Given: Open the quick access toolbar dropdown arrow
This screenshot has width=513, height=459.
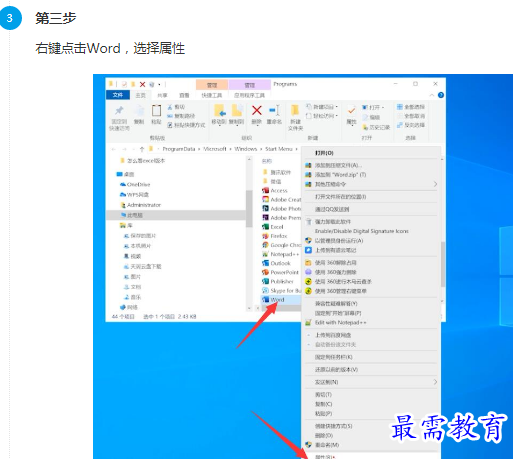Looking at the screenshot, I should click(159, 84).
